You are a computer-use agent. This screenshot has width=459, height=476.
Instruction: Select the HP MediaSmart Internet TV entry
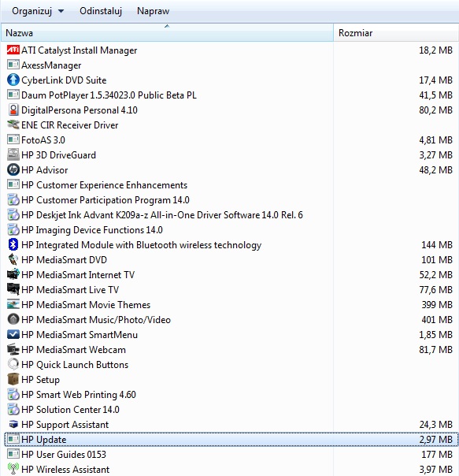[231, 274]
